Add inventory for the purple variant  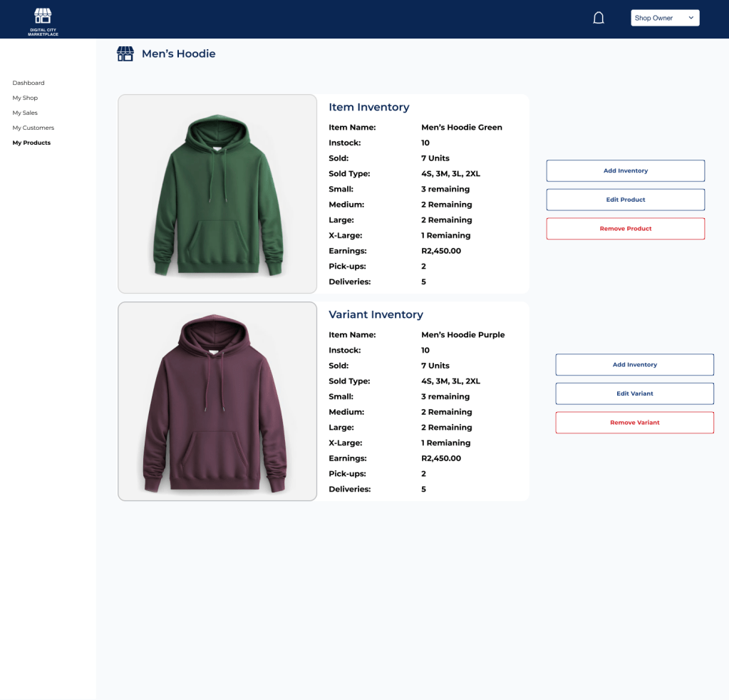634,365
